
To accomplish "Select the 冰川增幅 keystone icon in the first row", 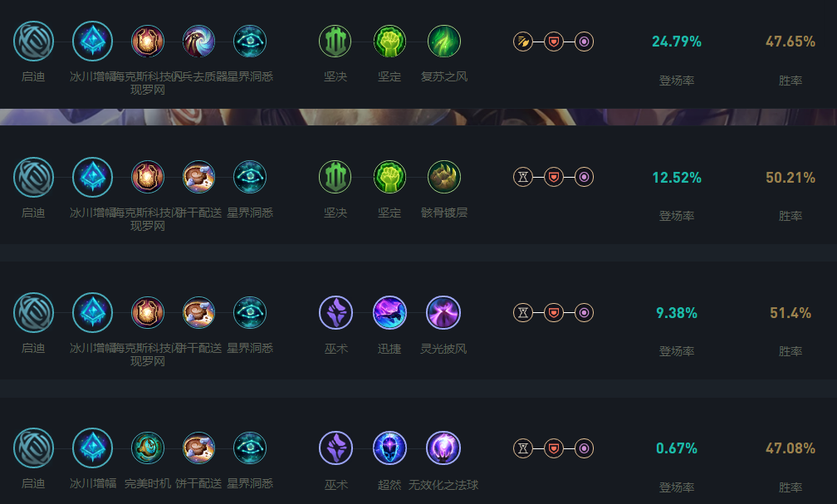I will [x=92, y=42].
